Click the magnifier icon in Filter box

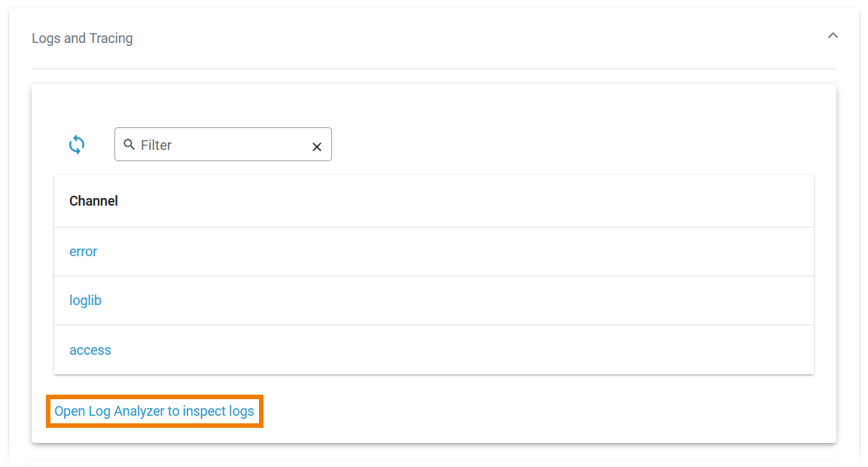pos(129,145)
